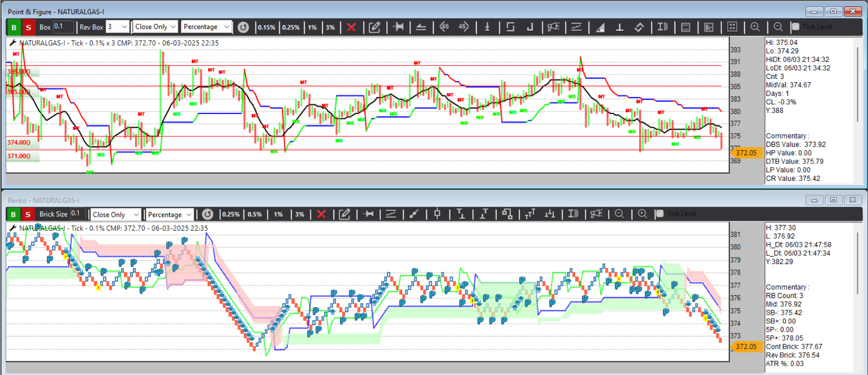The width and height of the screenshot is (868, 375).
Task: Select the 1% preset in Point & Figure toolbar
Action: pos(312,27)
